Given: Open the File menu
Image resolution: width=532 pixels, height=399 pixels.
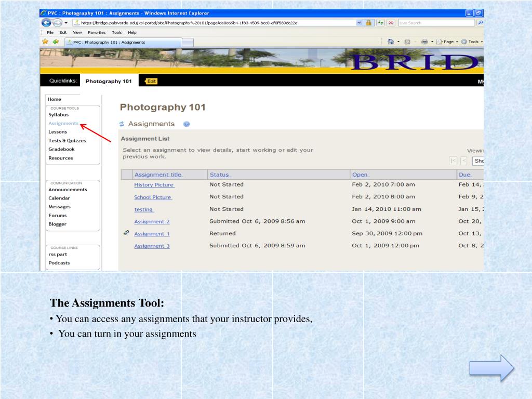Looking at the screenshot, I should click(50, 33).
